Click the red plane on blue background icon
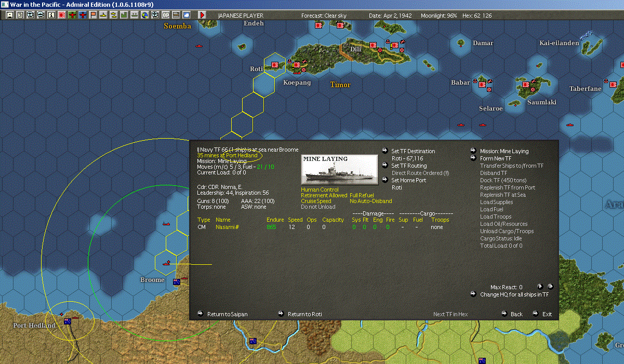624x364 pixels. (x=83, y=15)
